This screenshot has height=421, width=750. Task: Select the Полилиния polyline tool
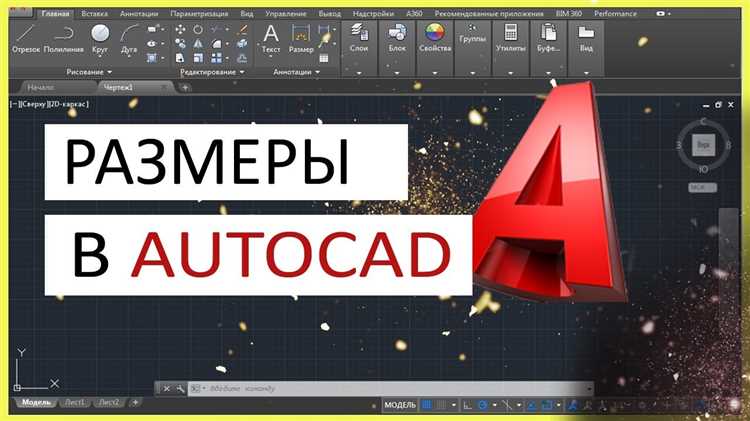(64, 39)
